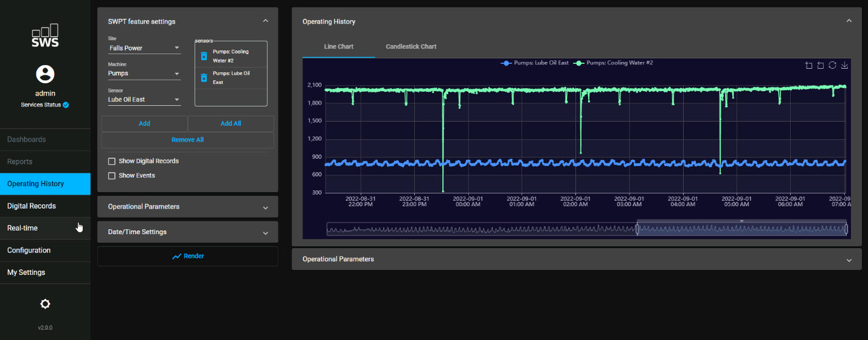Open Real-time in the sidebar
This screenshot has width=868, height=340.
coord(45,228)
